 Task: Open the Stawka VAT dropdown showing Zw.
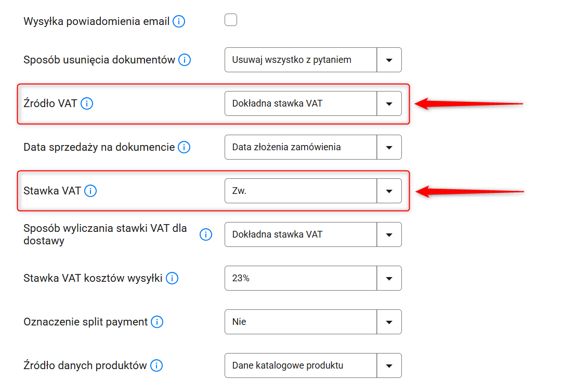(x=389, y=191)
